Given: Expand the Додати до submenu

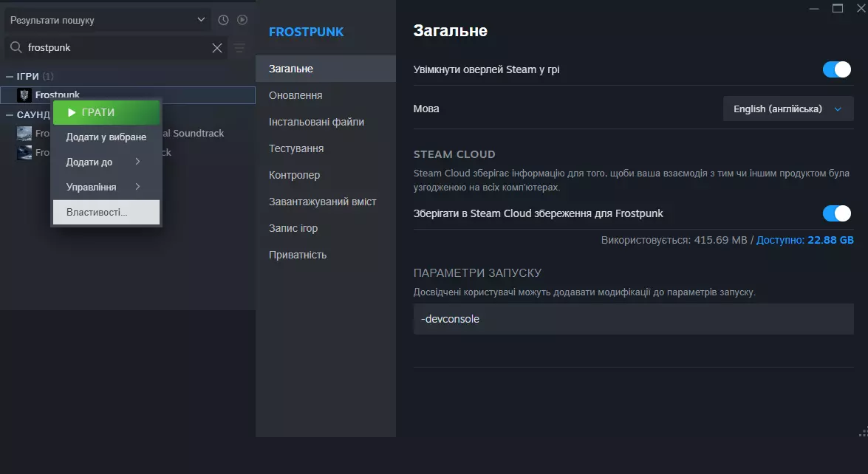Looking at the screenshot, I should (x=106, y=162).
